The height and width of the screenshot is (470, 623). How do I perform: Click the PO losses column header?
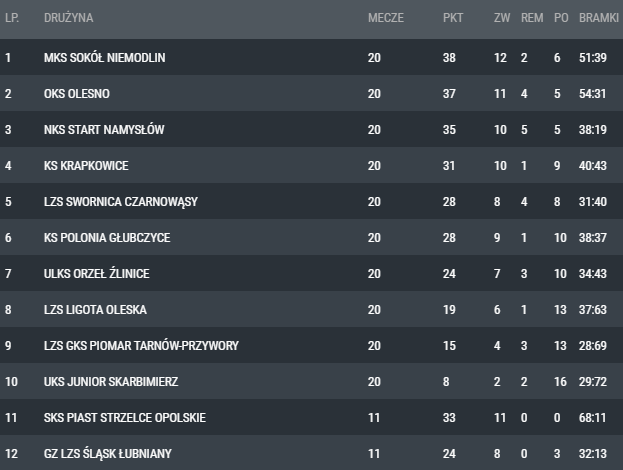point(561,18)
